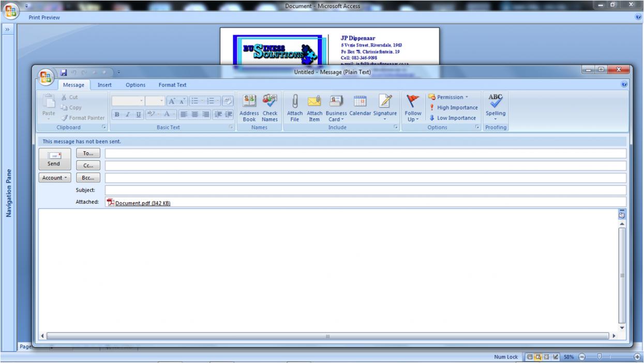The image size is (644, 363).
Task: Click the message body horizontal scrollbar
Action: [x=328, y=336]
